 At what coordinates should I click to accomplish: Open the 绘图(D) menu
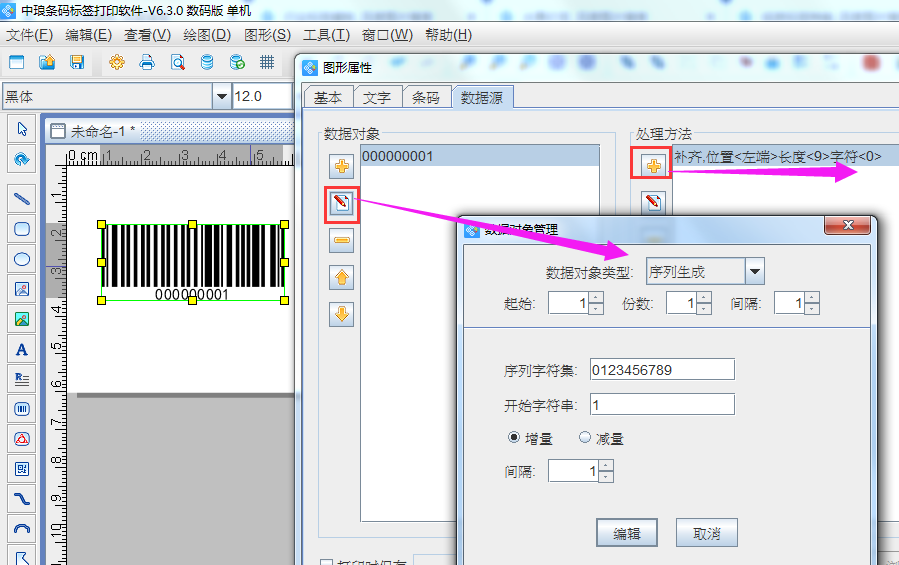(205, 34)
